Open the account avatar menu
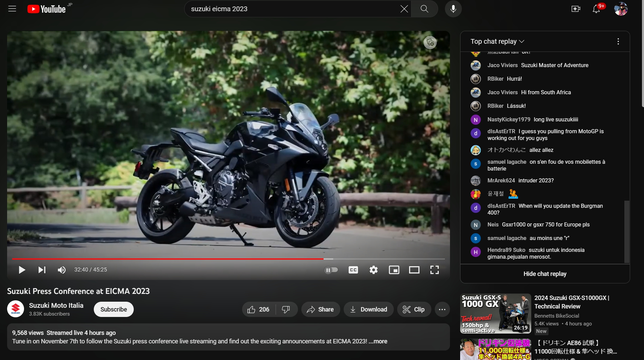The image size is (644, 360). click(621, 9)
